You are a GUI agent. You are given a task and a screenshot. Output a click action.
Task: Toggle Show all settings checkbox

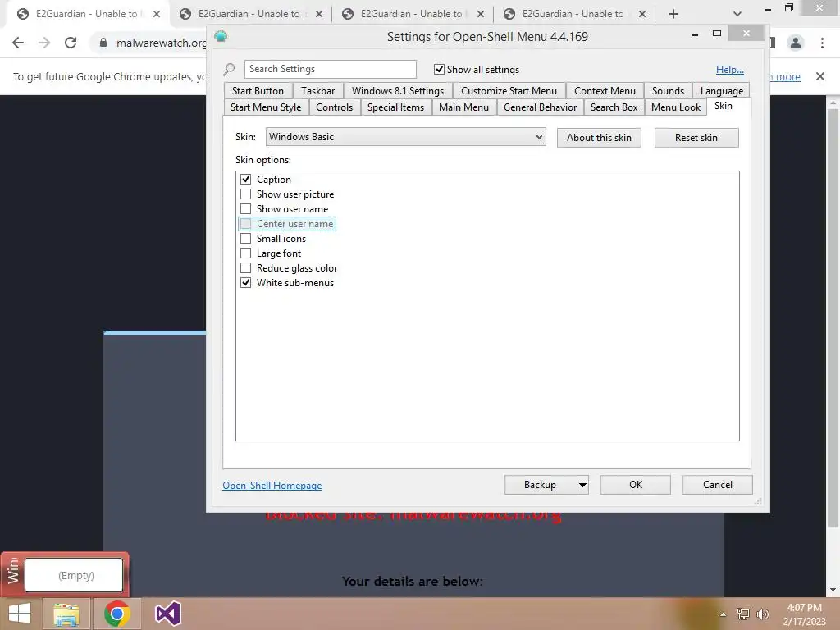click(440, 69)
